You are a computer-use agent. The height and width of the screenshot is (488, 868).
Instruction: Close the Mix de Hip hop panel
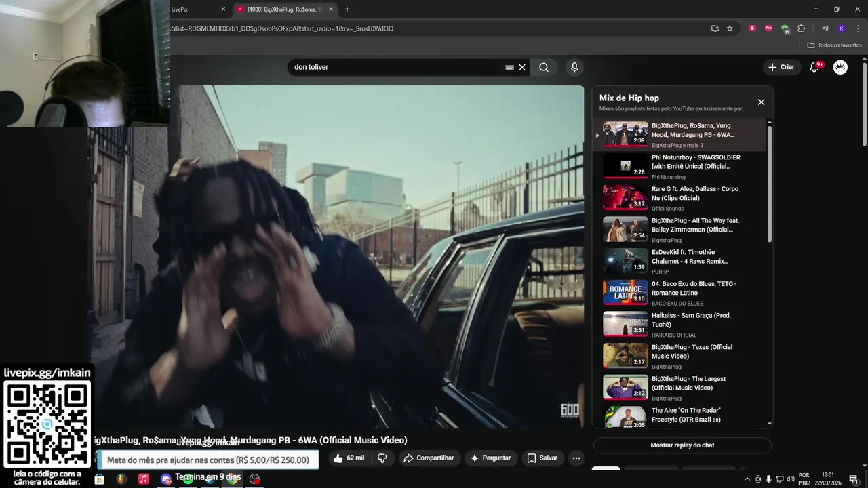pos(761,102)
